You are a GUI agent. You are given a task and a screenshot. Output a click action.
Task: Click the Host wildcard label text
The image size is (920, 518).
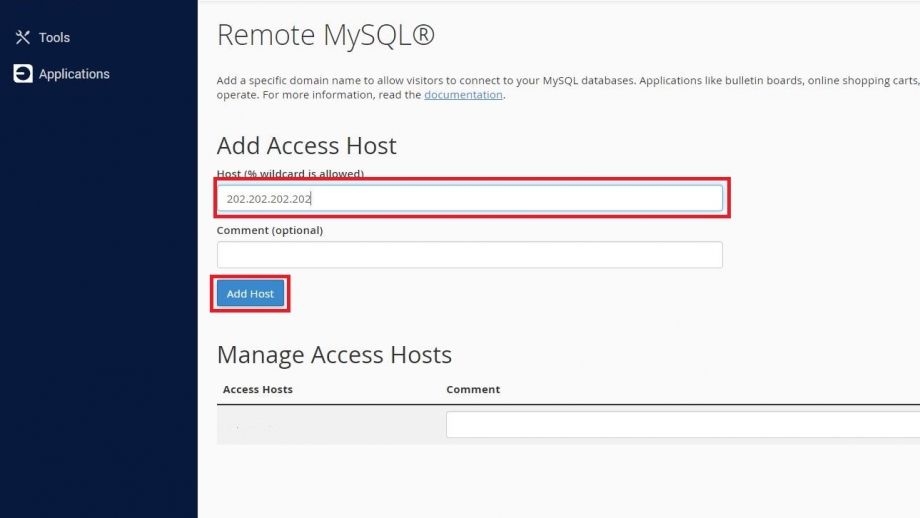pyautogui.click(x=290, y=174)
